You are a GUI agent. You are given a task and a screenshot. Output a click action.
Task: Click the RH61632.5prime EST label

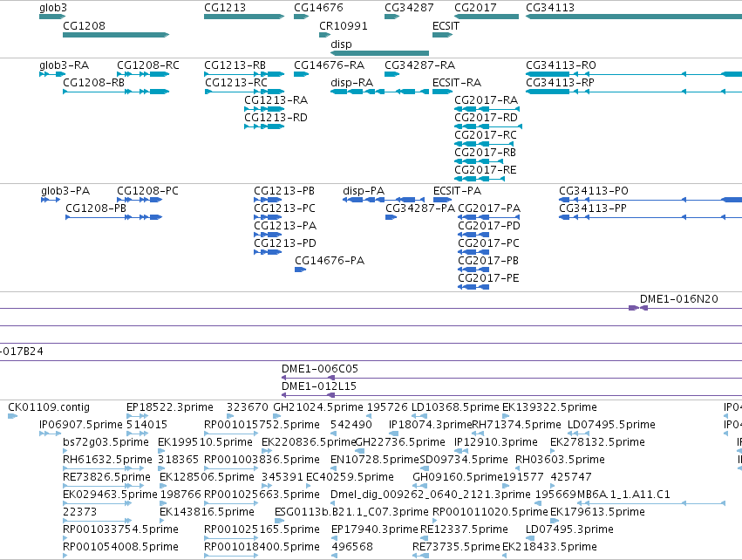click(x=107, y=459)
